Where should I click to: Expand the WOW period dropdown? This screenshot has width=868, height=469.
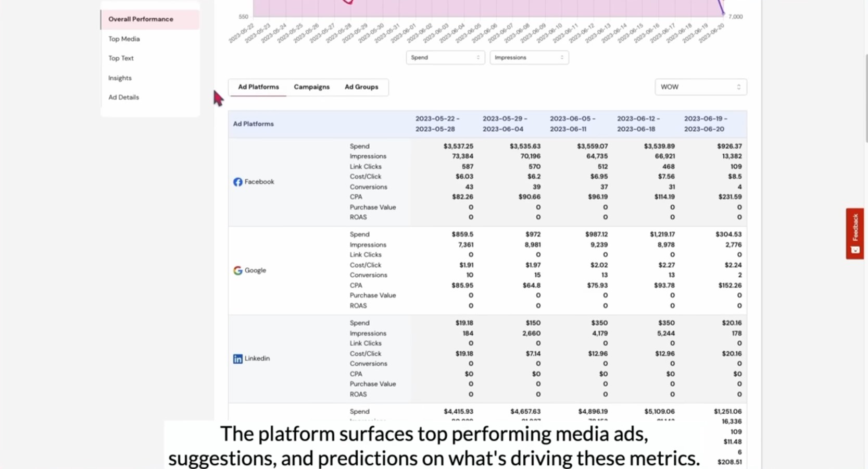click(700, 87)
